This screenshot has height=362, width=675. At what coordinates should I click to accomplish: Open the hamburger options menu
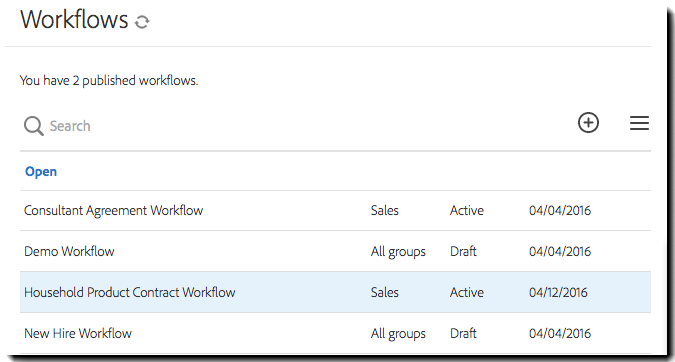click(x=639, y=123)
